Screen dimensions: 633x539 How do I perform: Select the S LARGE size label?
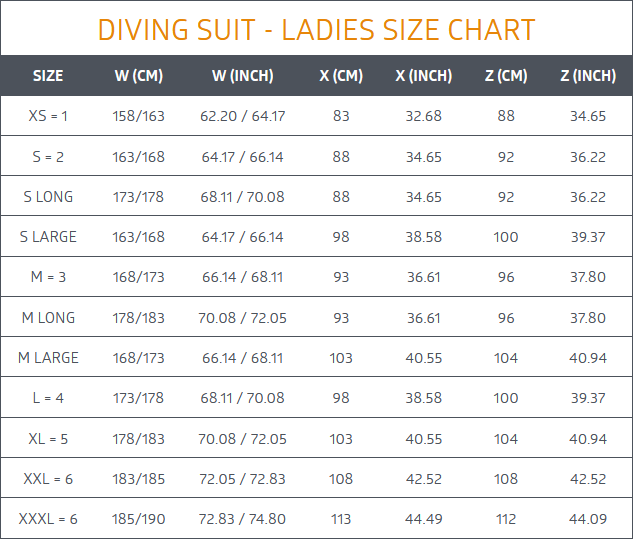click(x=48, y=237)
